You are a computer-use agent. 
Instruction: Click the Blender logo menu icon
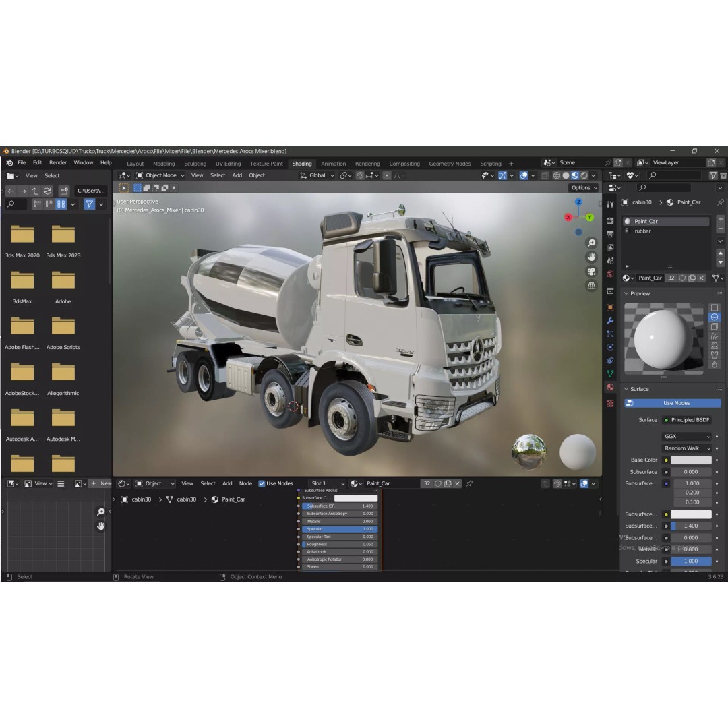(9, 163)
